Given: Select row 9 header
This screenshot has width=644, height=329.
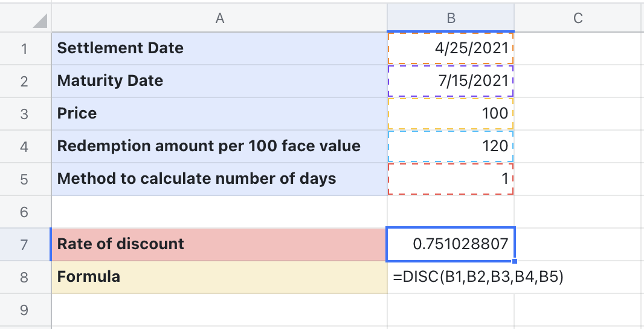Looking at the screenshot, I should pos(25,310).
